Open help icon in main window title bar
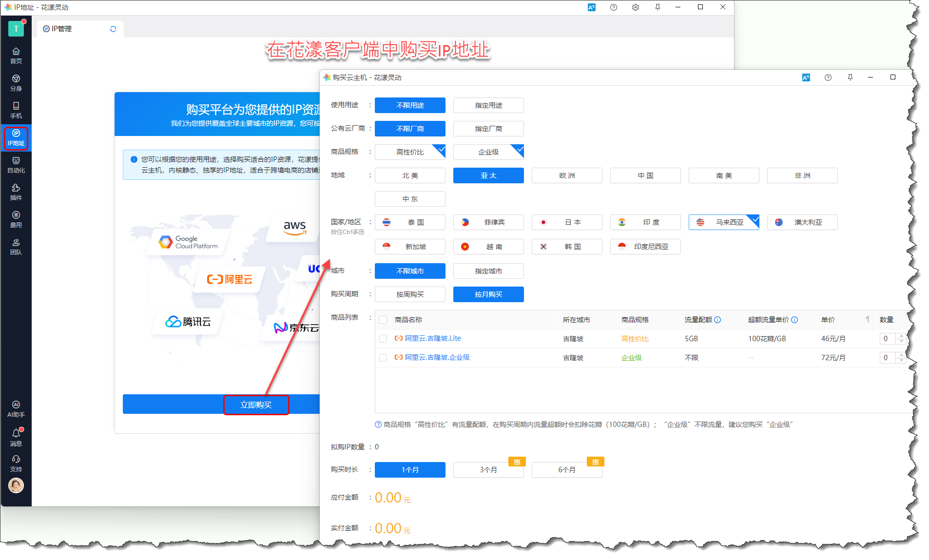This screenshot has width=929, height=560. [614, 7]
